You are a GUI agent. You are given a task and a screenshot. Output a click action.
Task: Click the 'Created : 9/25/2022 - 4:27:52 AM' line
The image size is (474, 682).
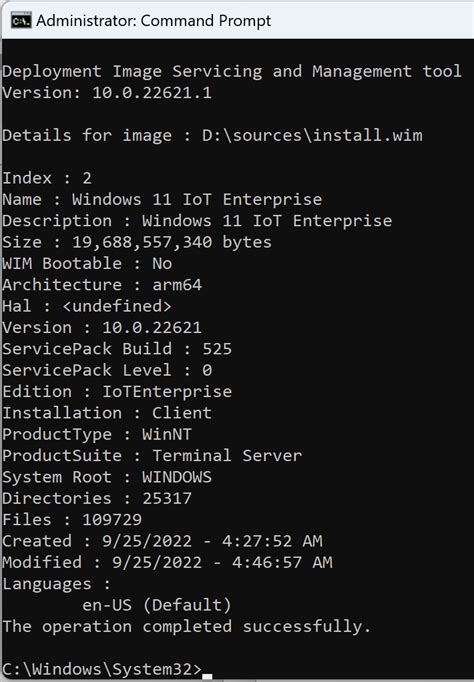pos(162,541)
